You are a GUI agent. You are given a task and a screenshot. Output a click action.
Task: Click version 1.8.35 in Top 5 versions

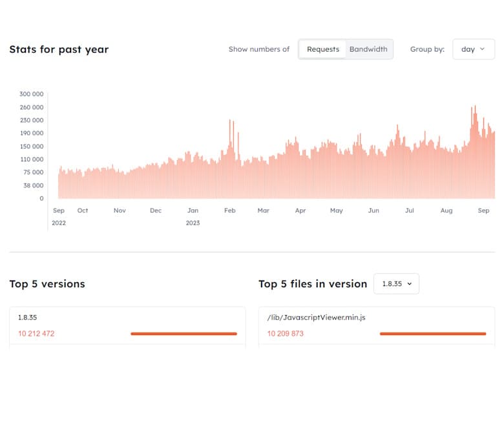28,318
